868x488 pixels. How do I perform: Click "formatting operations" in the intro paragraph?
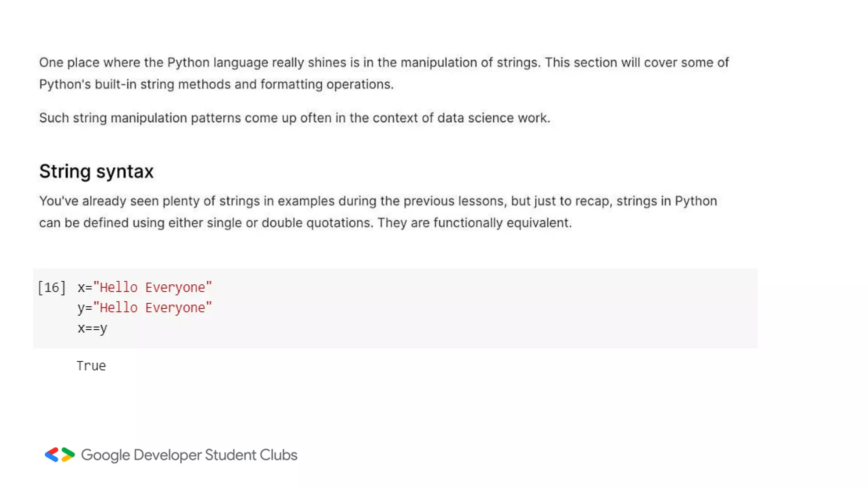(327, 84)
